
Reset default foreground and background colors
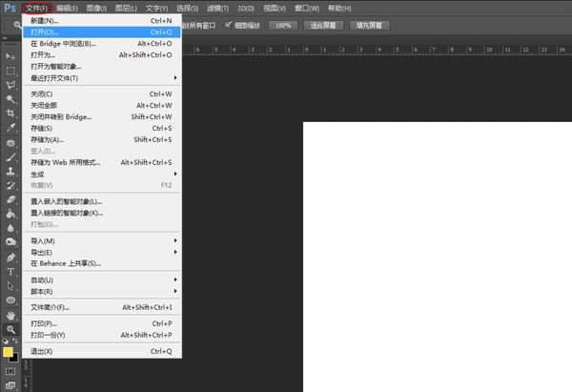pyautogui.click(x=5, y=341)
